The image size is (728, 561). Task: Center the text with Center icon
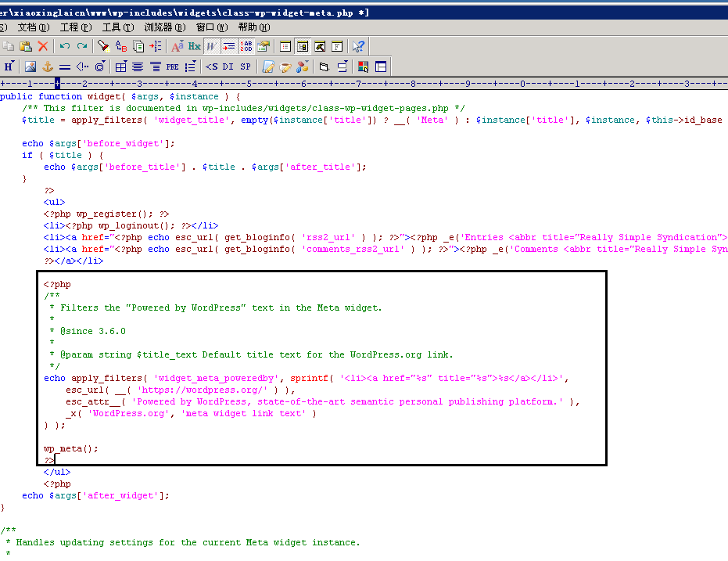(138, 67)
